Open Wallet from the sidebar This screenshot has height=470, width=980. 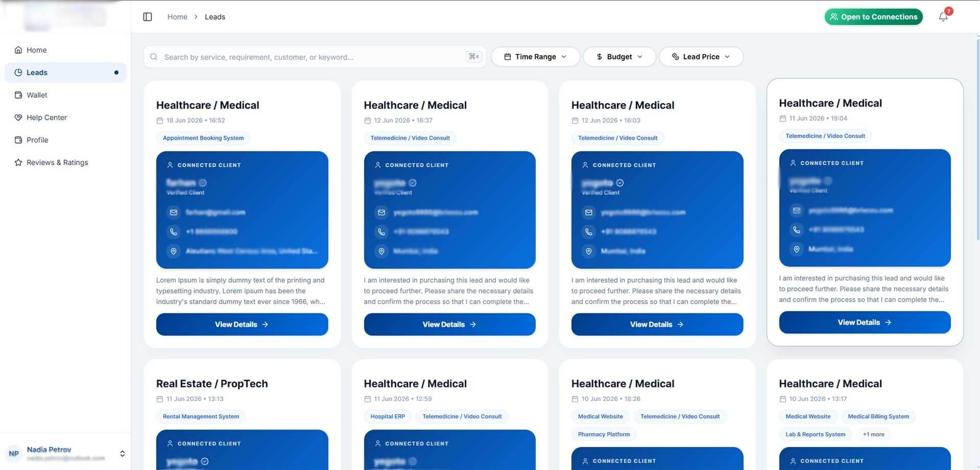(x=65, y=95)
